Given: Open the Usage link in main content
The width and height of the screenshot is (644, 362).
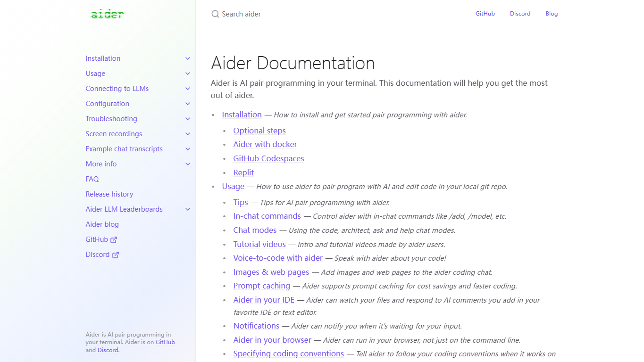Looking at the screenshot, I should pos(233,186).
